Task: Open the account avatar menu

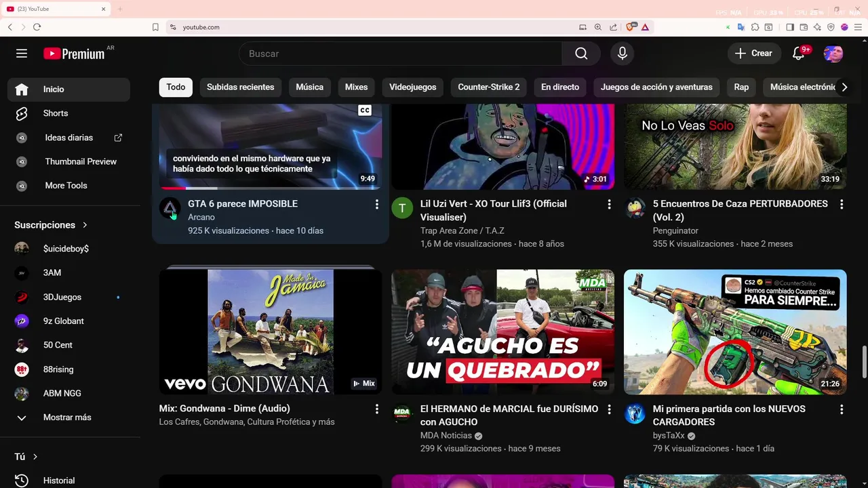Action: coord(833,54)
